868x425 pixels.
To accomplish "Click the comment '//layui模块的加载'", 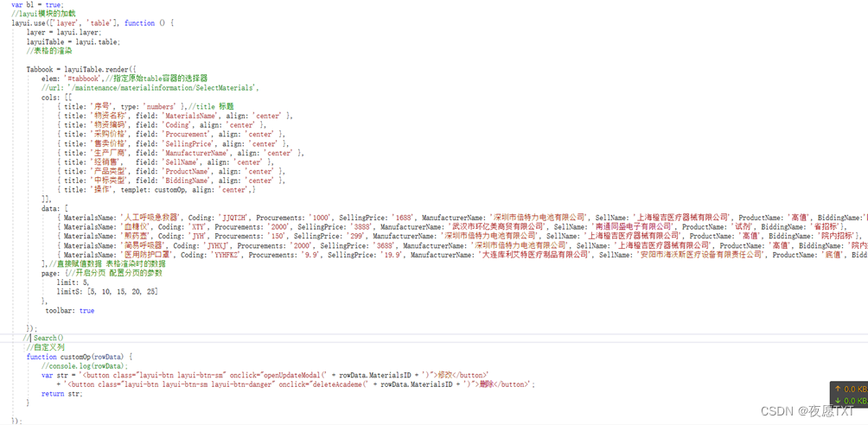I will tap(44, 13).
